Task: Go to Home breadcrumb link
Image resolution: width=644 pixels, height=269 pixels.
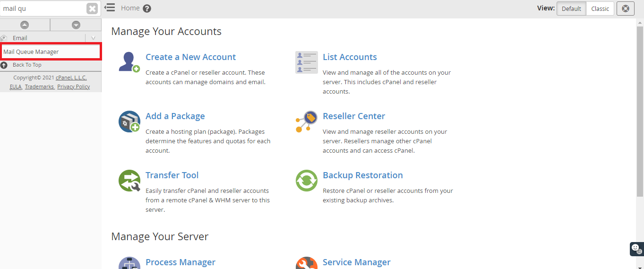Action: coord(130,8)
